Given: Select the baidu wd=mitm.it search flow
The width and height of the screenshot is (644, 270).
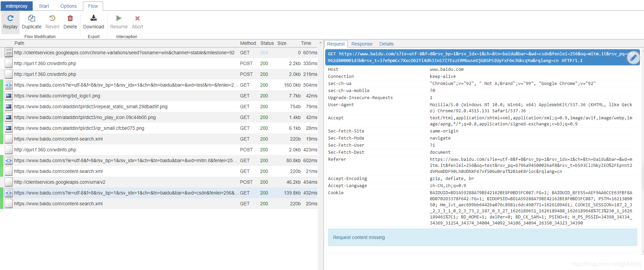Looking at the screenshot, I should (159, 160).
